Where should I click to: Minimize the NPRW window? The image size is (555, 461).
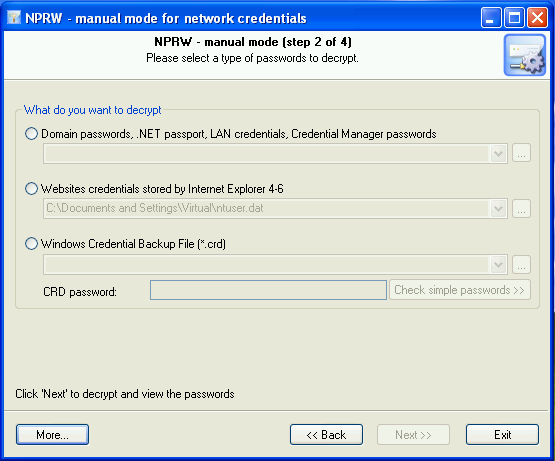[491, 18]
